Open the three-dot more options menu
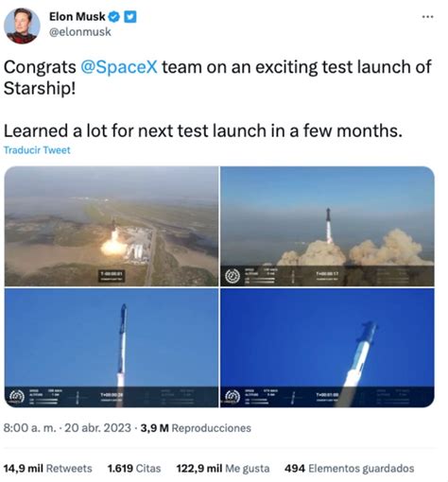The width and height of the screenshot is (448, 482). point(427,17)
